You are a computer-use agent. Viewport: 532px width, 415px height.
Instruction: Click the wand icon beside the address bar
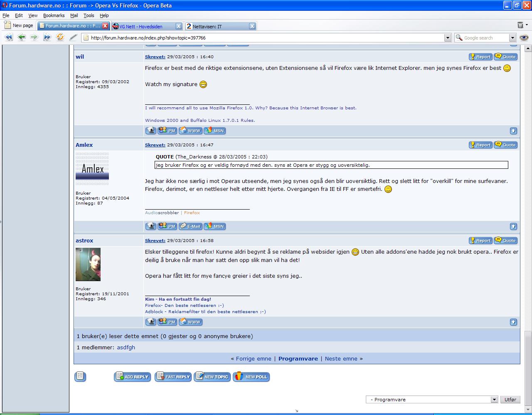point(73,37)
